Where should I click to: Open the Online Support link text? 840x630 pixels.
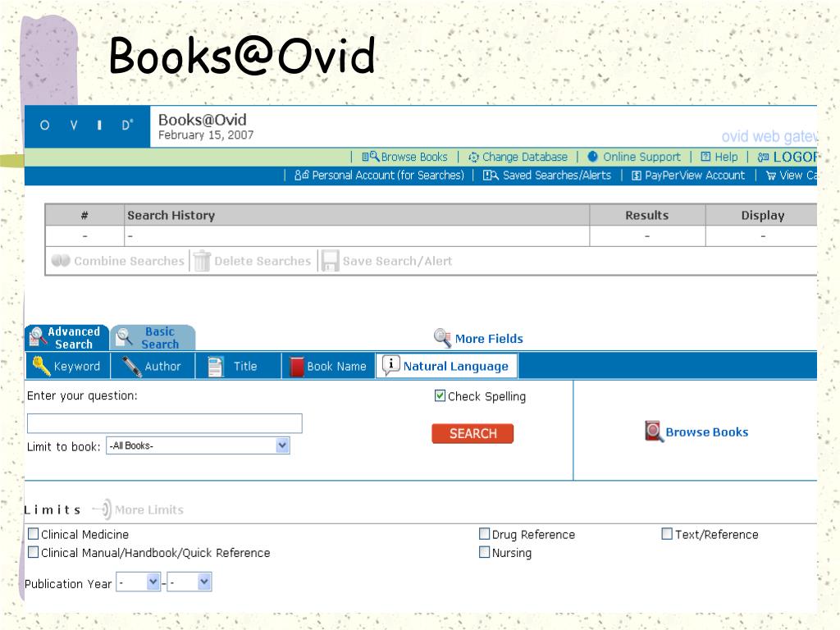click(641, 157)
